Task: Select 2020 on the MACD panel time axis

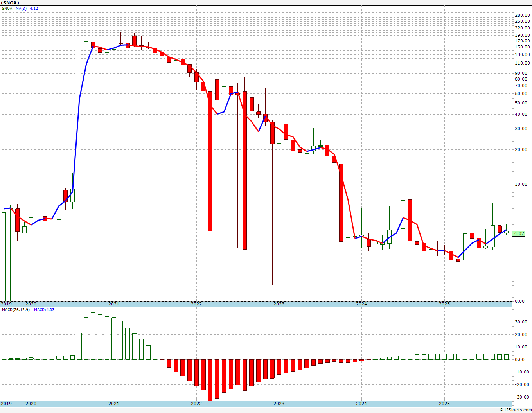Action: 31,403
